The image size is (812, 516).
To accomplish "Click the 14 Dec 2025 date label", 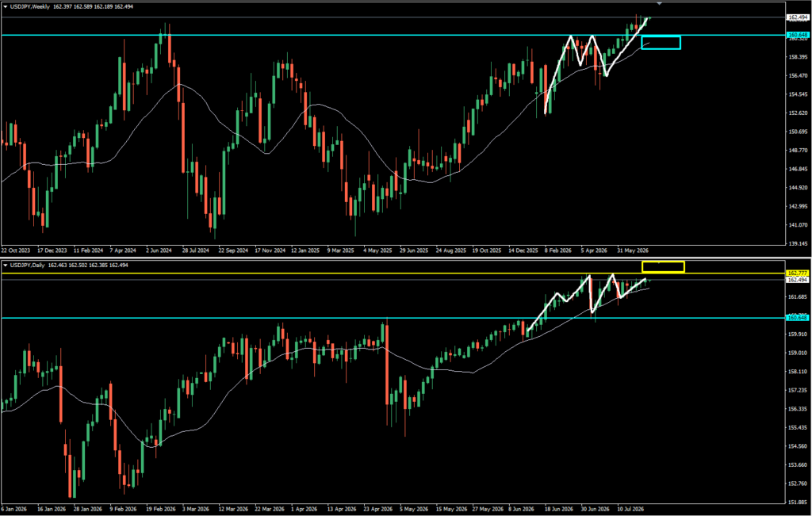I will (523, 250).
